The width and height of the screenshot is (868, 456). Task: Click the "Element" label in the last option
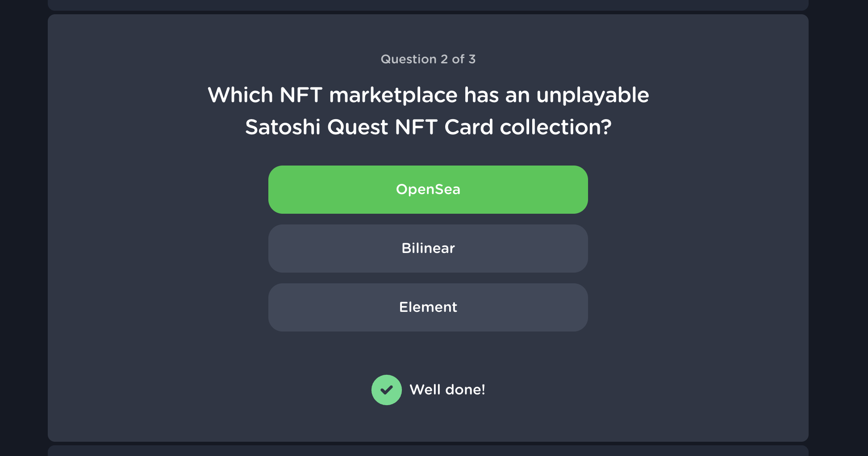point(428,307)
